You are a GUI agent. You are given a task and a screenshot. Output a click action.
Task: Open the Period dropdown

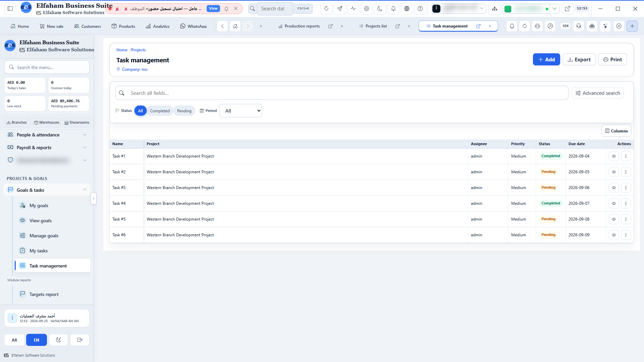(240, 111)
